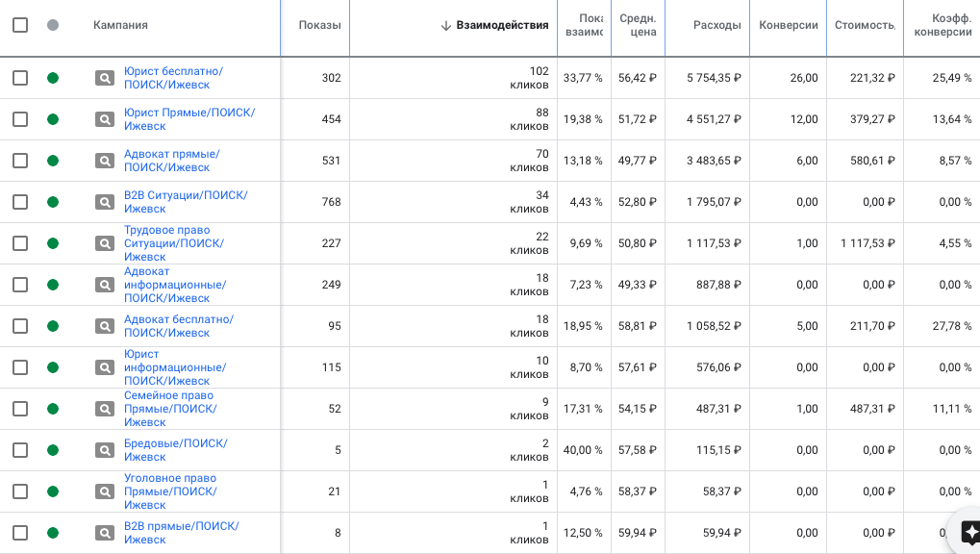This screenshot has width=980, height=554.
Task: Click search icon next to B2B Ситуации campaign
Action: (104, 202)
